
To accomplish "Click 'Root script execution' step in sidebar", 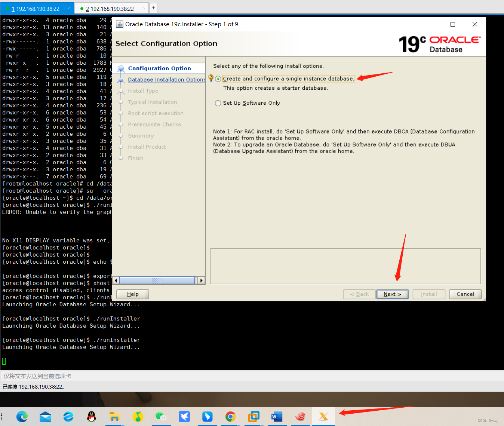I will [x=156, y=113].
